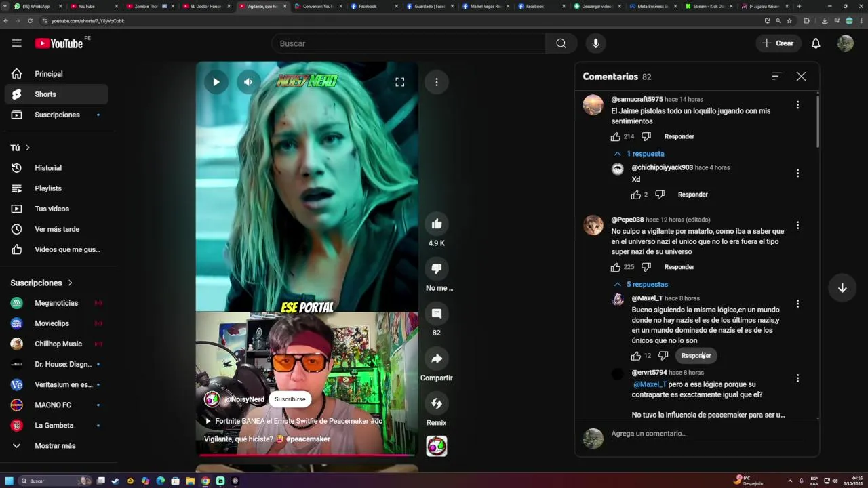Viewport: 868px width, 488px height.
Task: Activate voice search microphone
Action: (595, 43)
